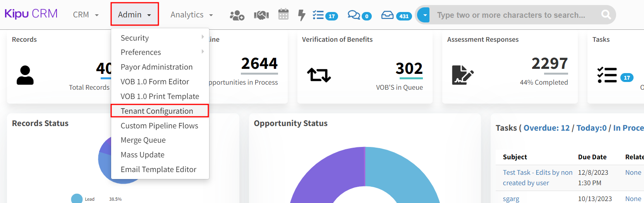Expand the CRM dropdown menu
The image size is (644, 203).
[86, 15]
